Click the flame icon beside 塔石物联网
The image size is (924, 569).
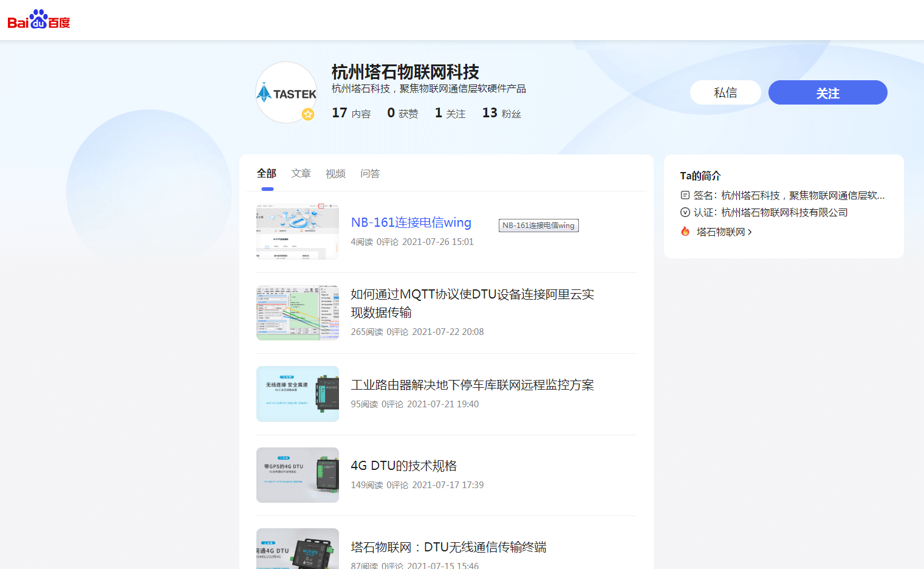(685, 232)
